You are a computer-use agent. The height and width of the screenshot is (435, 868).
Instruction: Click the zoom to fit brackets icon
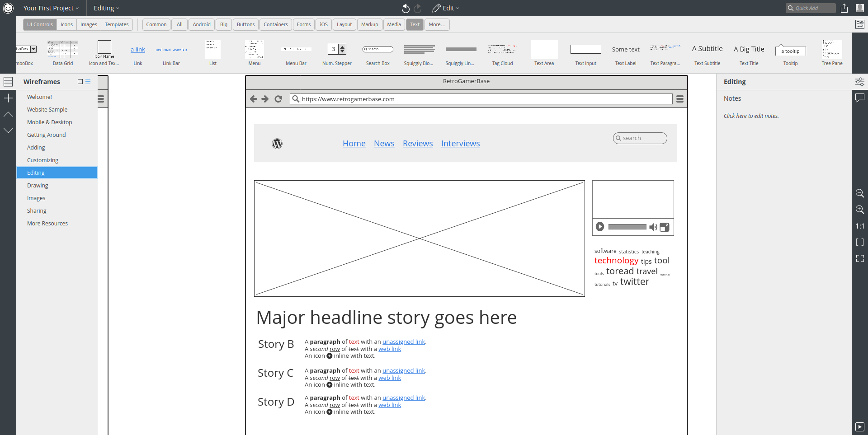(860, 242)
